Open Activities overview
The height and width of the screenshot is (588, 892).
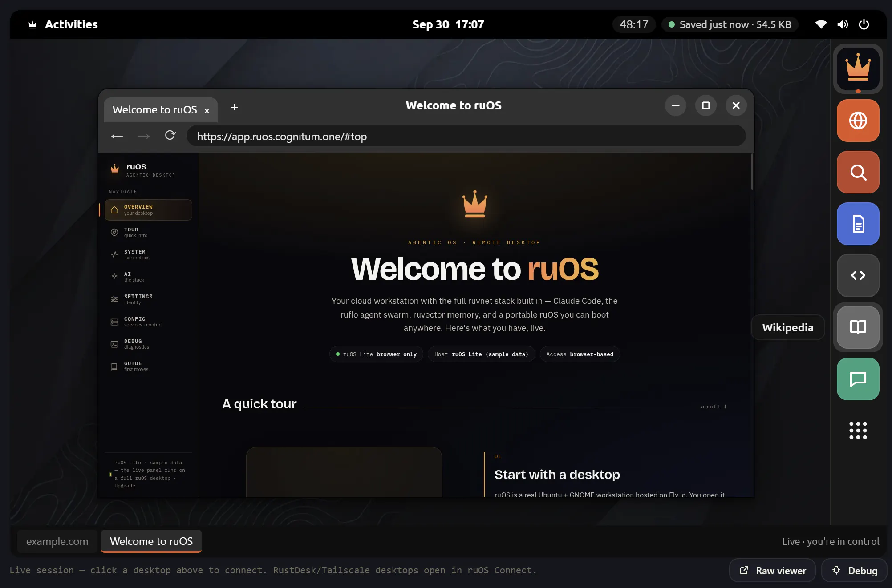tap(63, 24)
